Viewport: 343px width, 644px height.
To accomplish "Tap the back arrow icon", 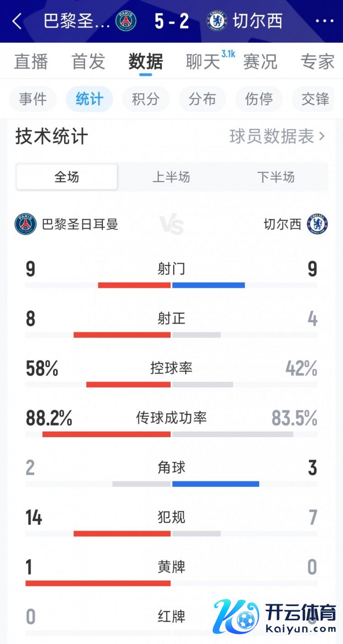I will pyautogui.click(x=17, y=21).
